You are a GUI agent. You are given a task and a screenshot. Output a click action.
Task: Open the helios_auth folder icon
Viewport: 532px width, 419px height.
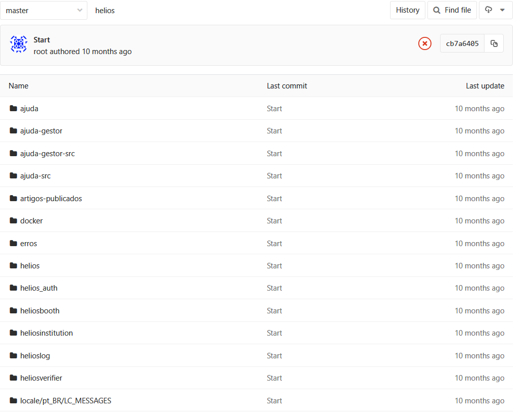tap(13, 288)
